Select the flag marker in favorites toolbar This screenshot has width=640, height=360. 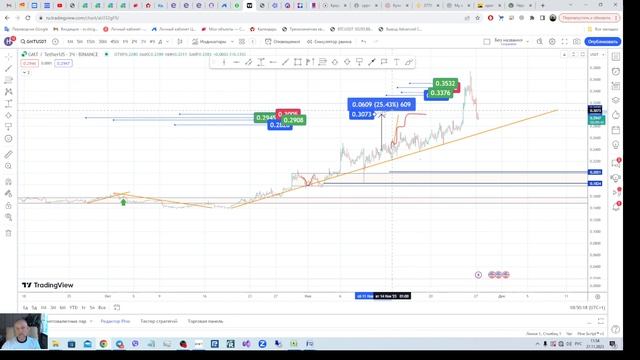(x=384, y=62)
